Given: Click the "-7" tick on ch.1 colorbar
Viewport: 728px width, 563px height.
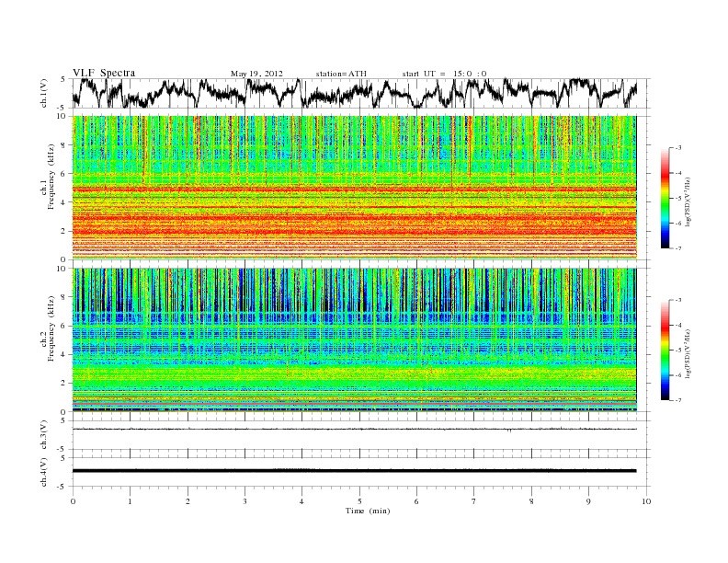Looking at the screenshot, I should click(677, 248).
